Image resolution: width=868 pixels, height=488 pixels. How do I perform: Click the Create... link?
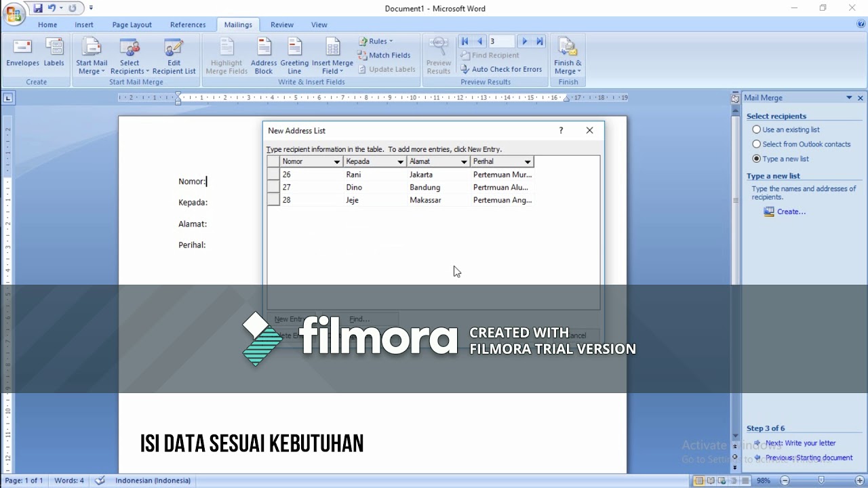791,211
